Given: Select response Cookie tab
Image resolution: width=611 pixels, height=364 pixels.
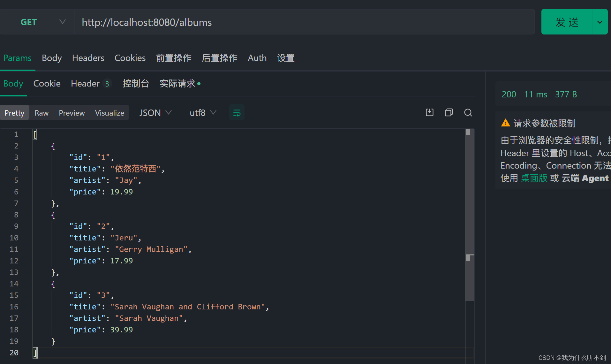Looking at the screenshot, I should point(47,84).
